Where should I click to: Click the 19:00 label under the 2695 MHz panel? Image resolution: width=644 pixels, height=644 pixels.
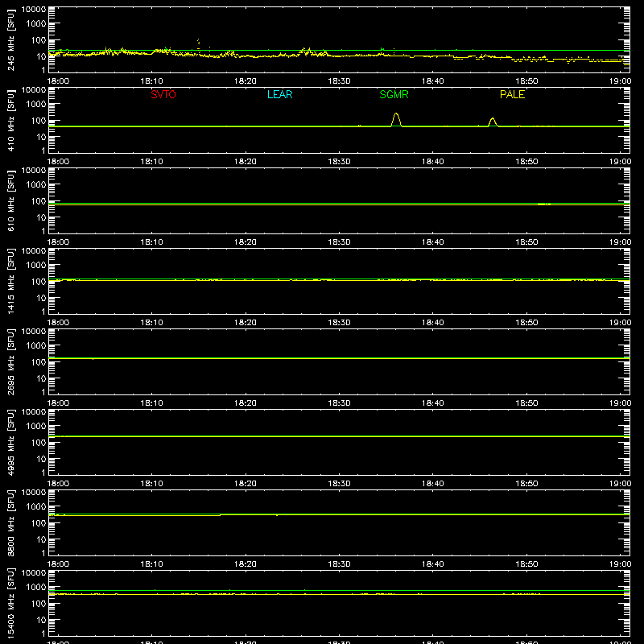point(620,403)
